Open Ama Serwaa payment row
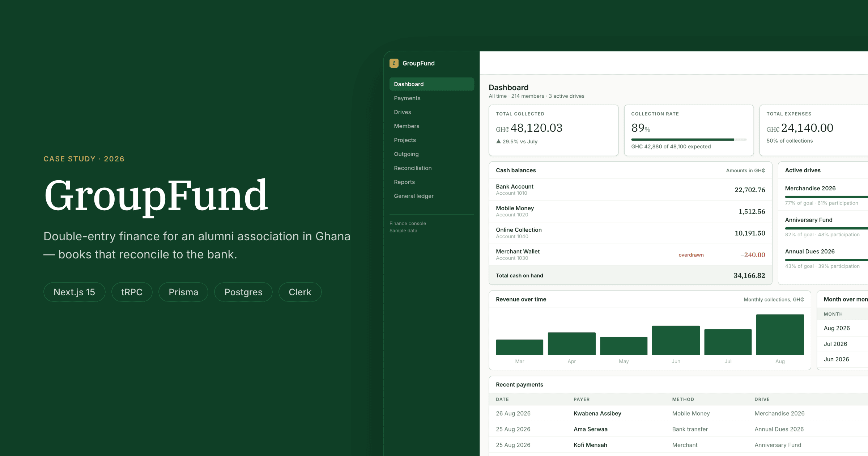The width and height of the screenshot is (868, 456). [678, 429]
